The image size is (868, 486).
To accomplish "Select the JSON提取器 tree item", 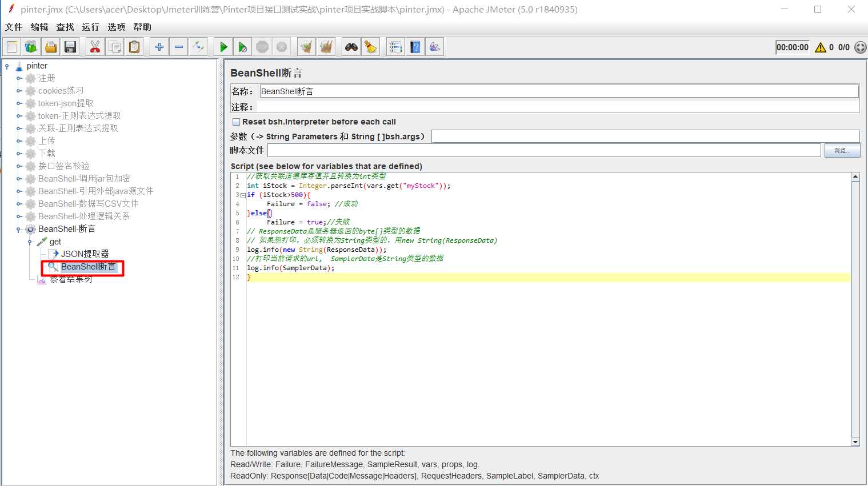I will tap(85, 254).
